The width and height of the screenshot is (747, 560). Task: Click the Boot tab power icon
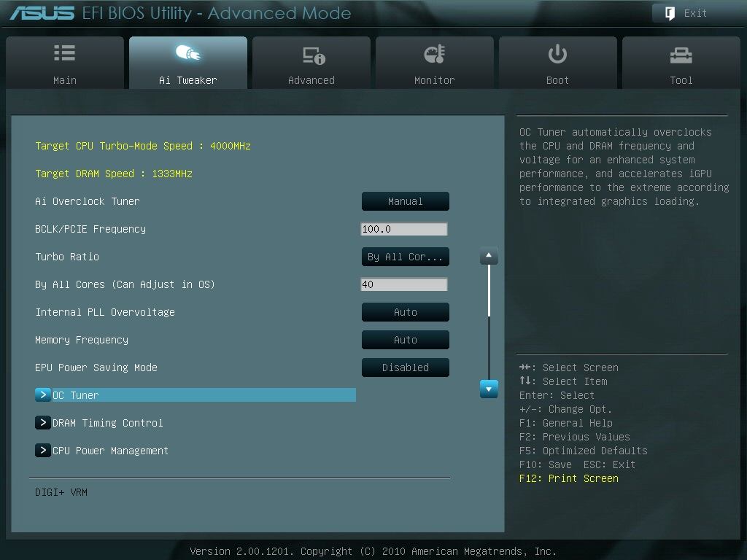point(557,54)
